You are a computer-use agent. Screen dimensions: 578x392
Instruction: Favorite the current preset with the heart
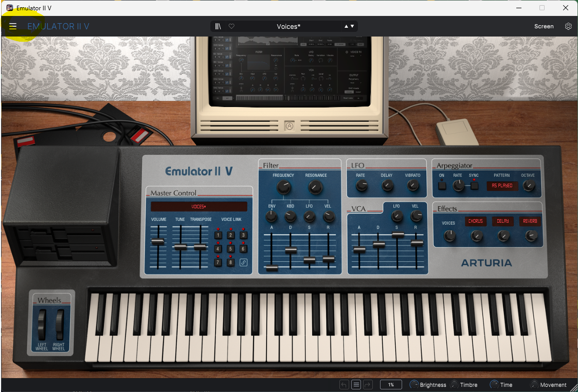point(231,26)
